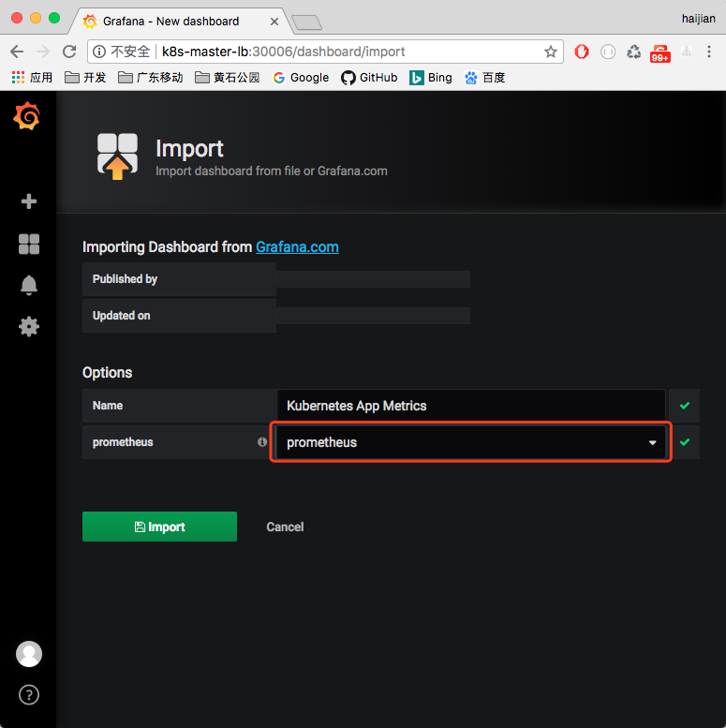Image resolution: width=726 pixels, height=728 pixels.
Task: Open the prometheus data source dropdown
Action: point(470,442)
